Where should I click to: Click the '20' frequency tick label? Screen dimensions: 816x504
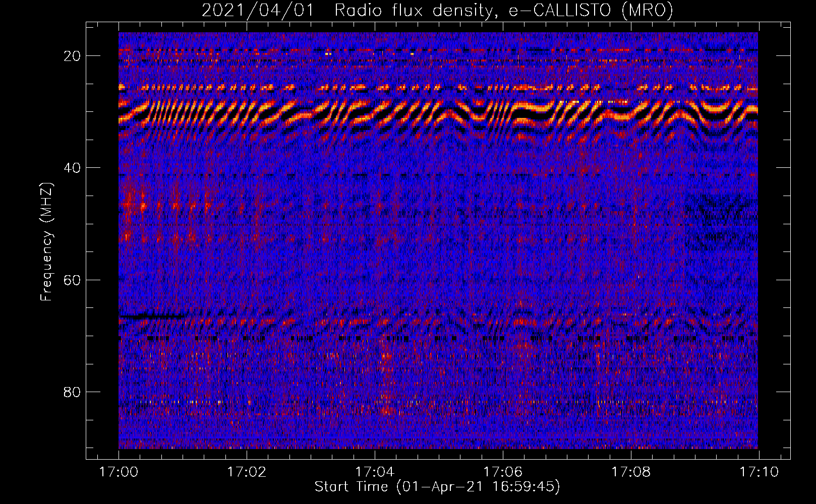click(x=73, y=56)
